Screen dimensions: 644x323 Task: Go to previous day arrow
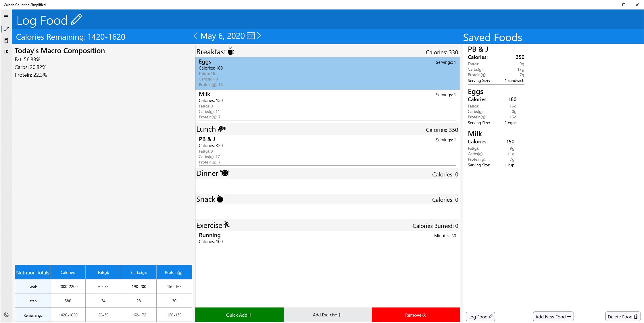pos(196,36)
